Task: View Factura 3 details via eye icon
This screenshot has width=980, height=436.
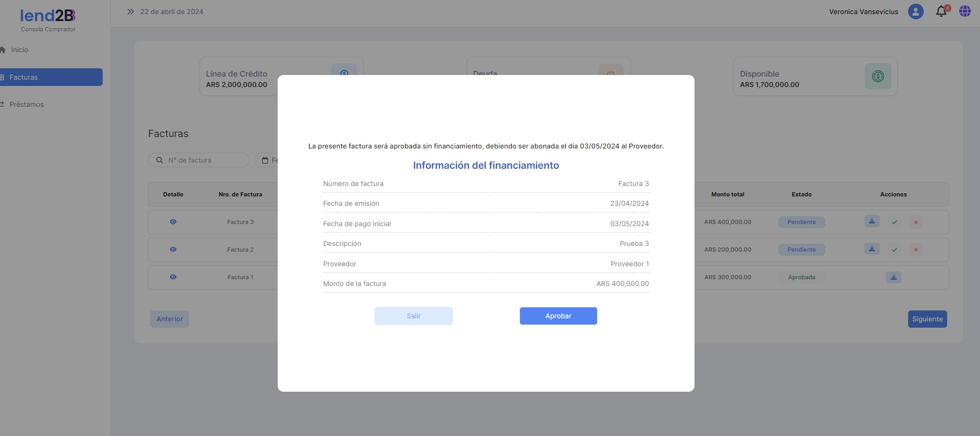Action: click(173, 222)
